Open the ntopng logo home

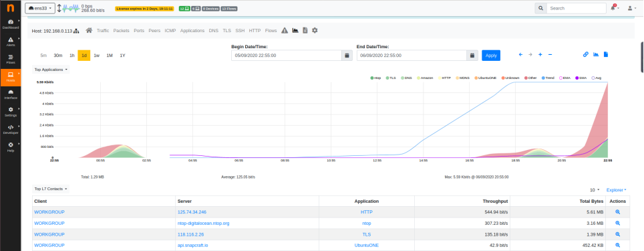[10, 7]
